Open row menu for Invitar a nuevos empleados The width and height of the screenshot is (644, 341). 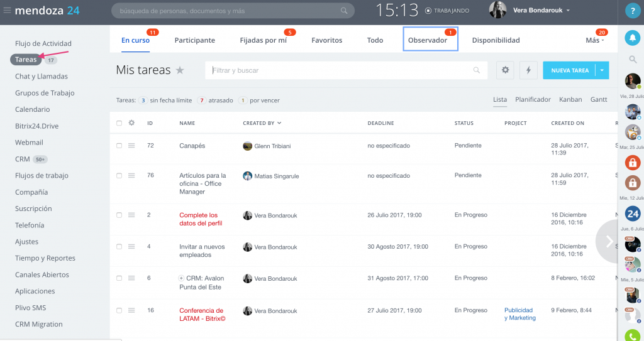tap(131, 247)
